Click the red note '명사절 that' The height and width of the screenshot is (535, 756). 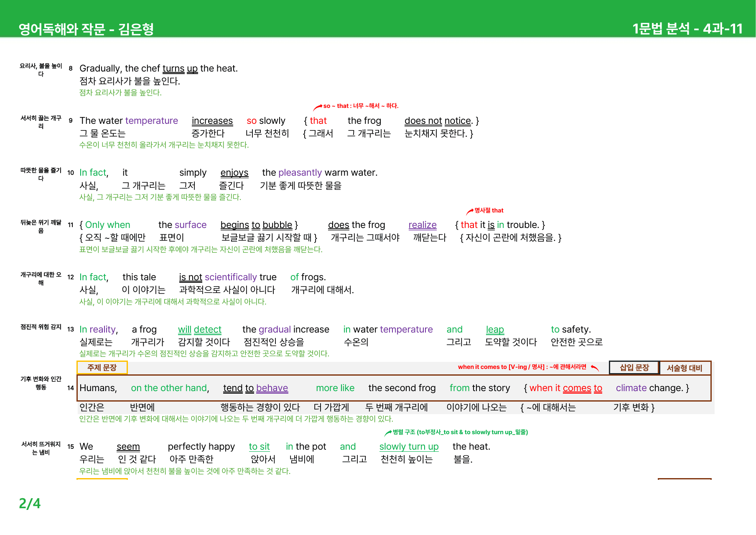coord(489,210)
